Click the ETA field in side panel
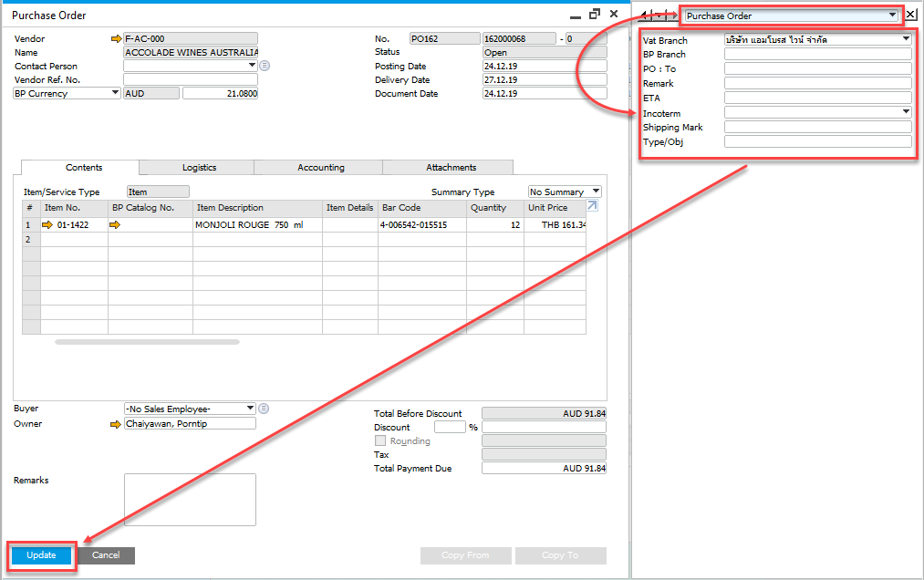924x580 pixels. click(818, 98)
